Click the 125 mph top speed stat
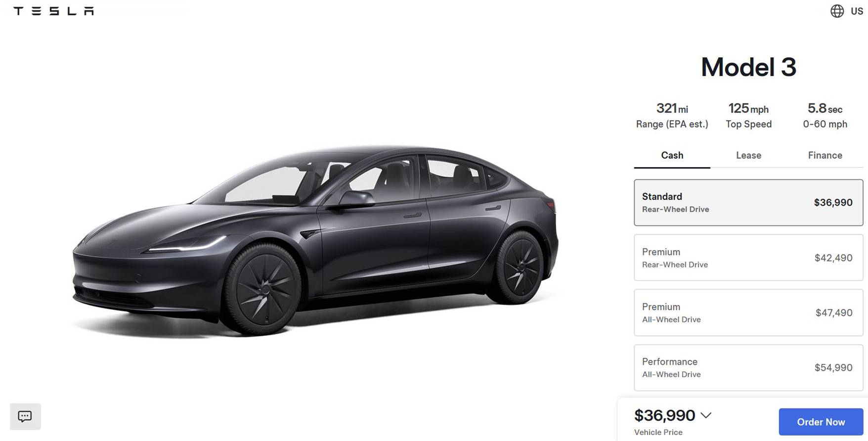This screenshot has height=441, width=868. (748, 116)
